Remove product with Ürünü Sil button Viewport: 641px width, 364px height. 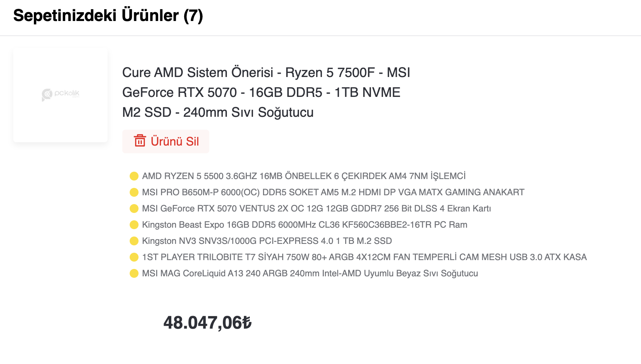(166, 141)
